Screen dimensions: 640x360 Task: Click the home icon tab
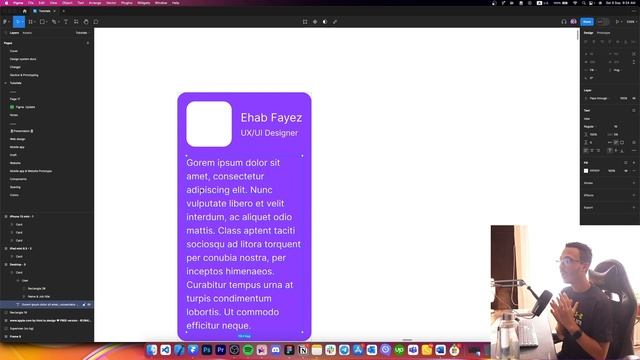(24, 11)
